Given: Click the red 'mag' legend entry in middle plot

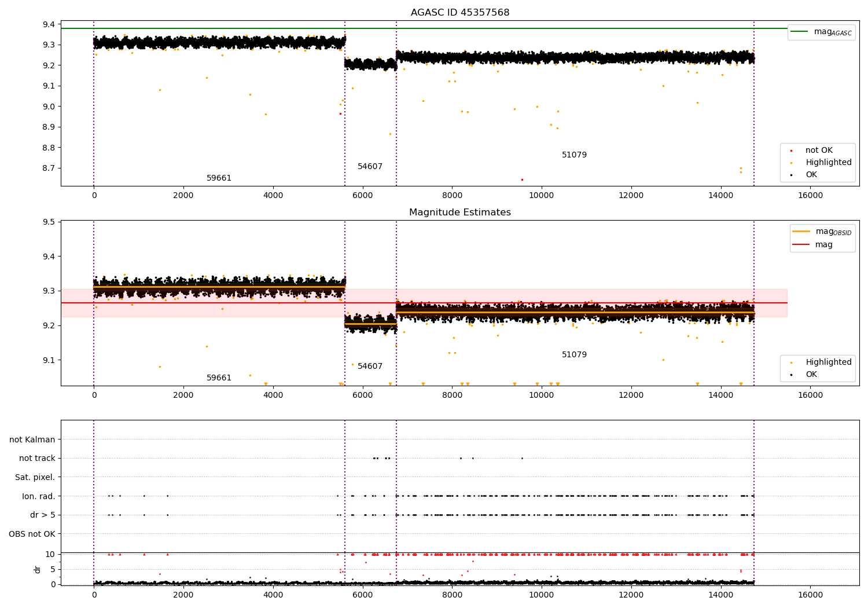Looking at the screenshot, I should pos(813,244).
